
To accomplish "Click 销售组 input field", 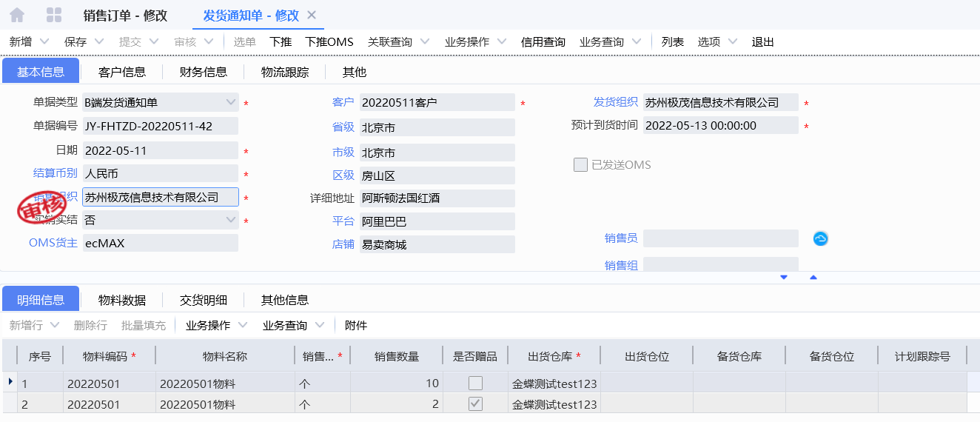I will (x=721, y=264).
